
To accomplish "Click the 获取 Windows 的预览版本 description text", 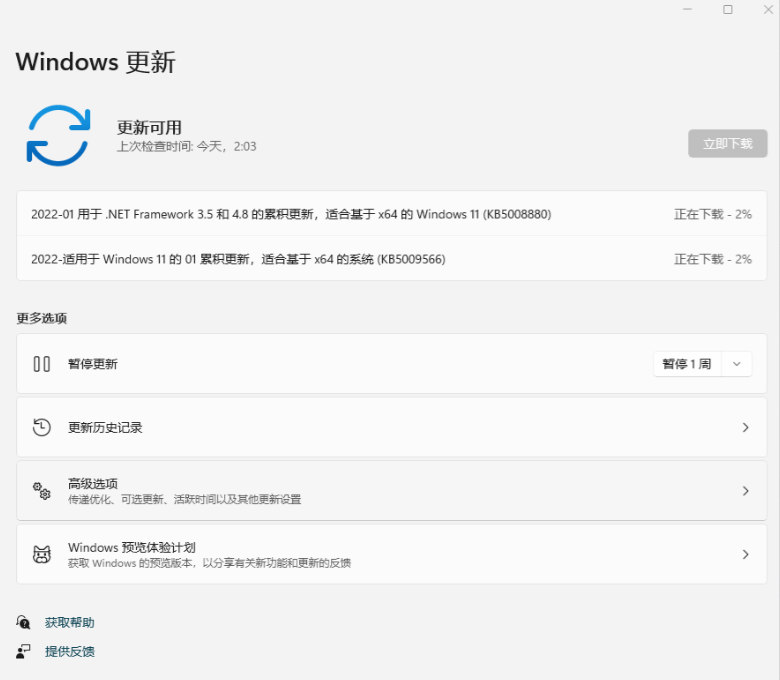I will tap(209, 563).
